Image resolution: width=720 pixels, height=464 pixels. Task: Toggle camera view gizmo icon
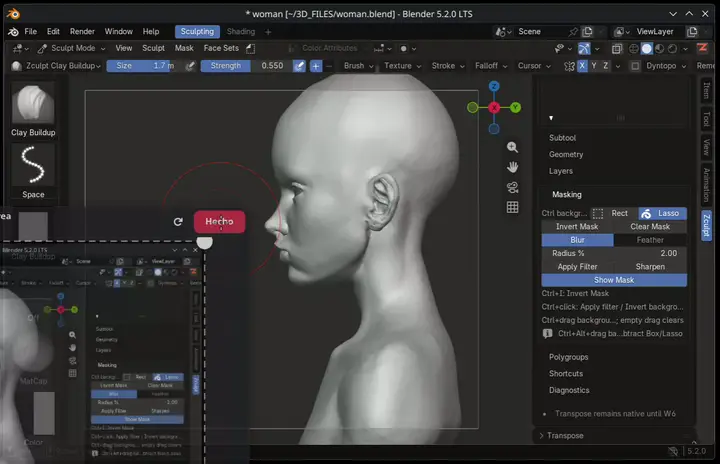[512, 187]
